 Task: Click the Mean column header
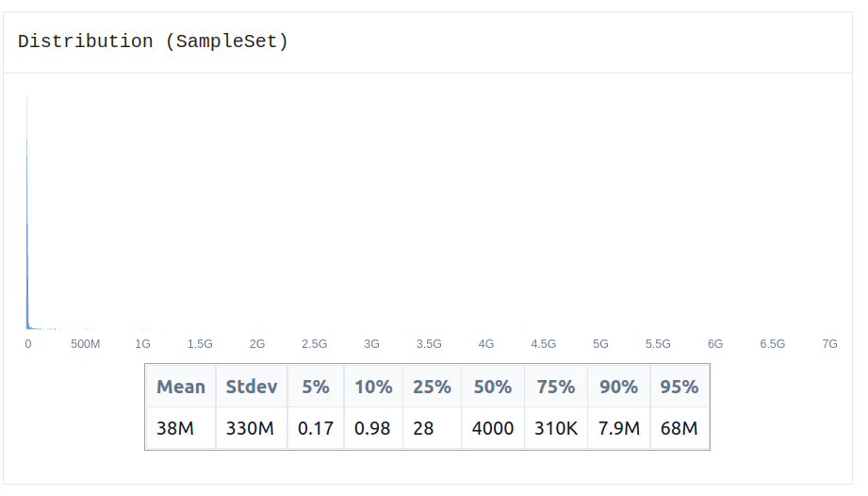pos(181,387)
